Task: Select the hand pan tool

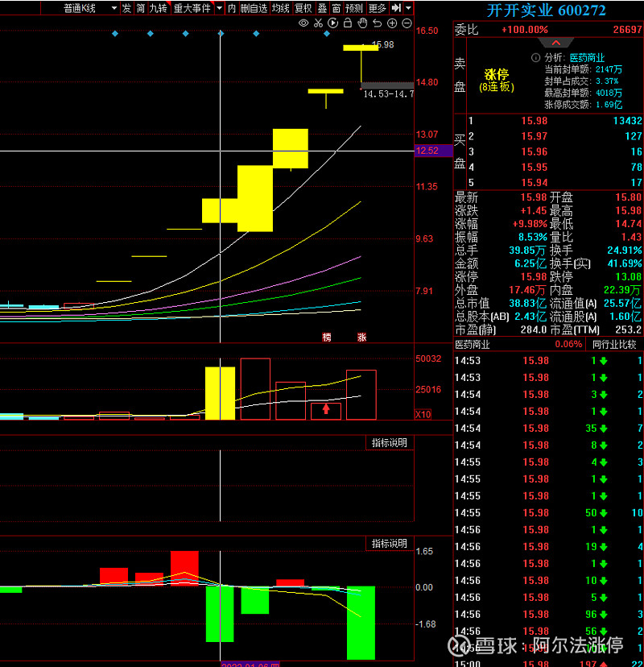Action: pyautogui.click(x=362, y=23)
